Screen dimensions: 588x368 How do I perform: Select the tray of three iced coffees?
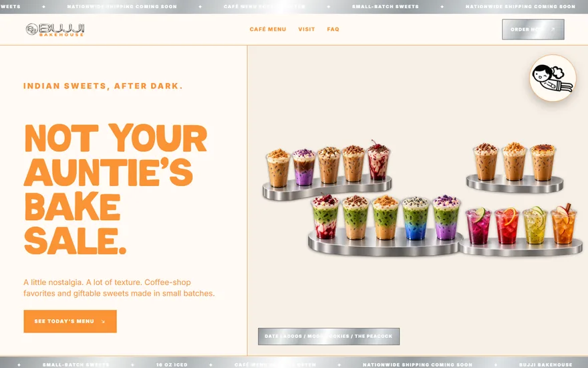[x=514, y=168]
